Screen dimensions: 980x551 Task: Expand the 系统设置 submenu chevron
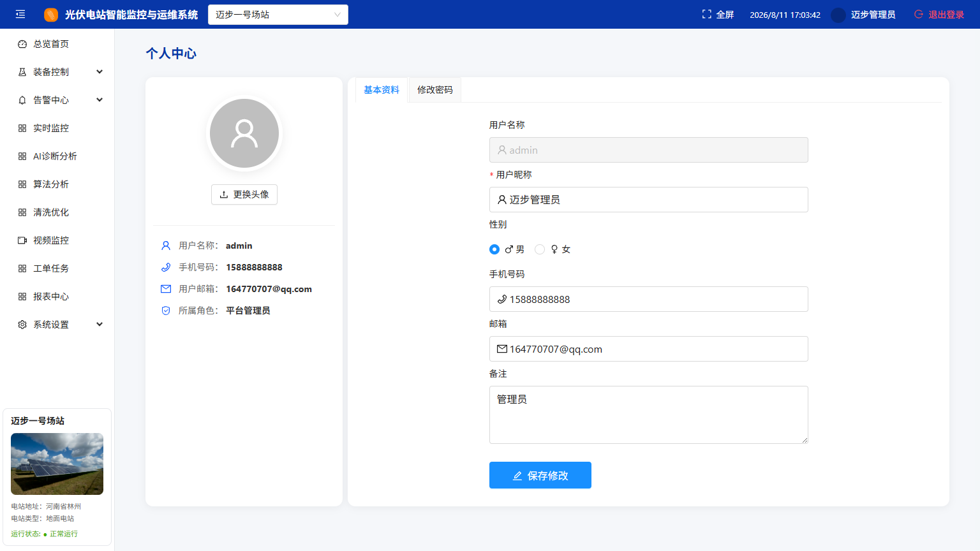coord(100,325)
